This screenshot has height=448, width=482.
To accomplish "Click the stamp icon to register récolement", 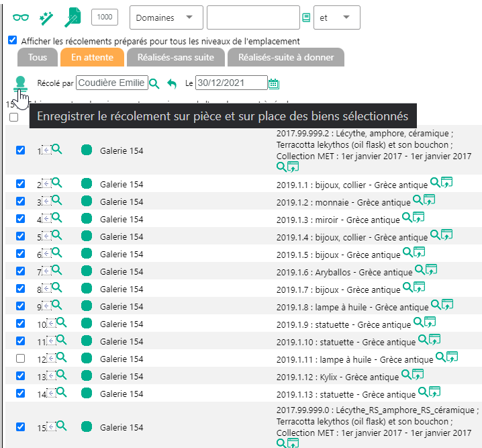I will click(x=20, y=84).
